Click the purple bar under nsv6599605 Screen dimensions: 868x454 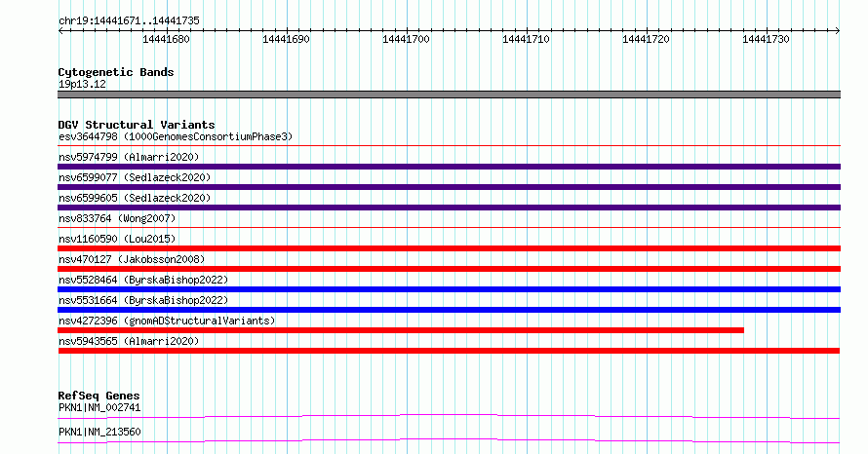tap(449, 208)
